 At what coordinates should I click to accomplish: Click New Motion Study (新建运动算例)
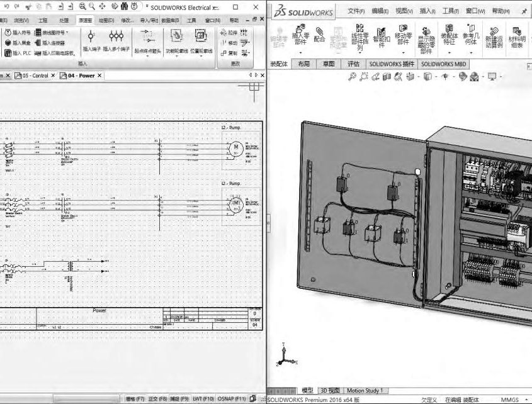click(x=494, y=37)
